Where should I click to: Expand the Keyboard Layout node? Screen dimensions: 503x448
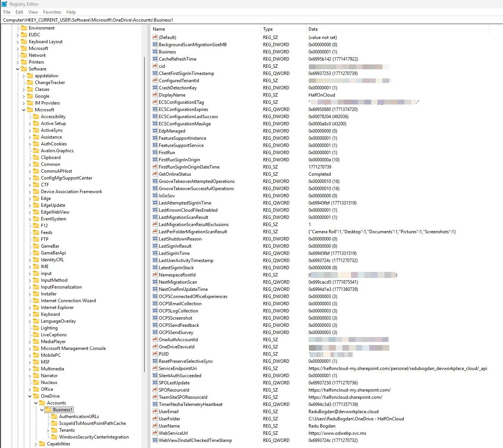pos(18,42)
